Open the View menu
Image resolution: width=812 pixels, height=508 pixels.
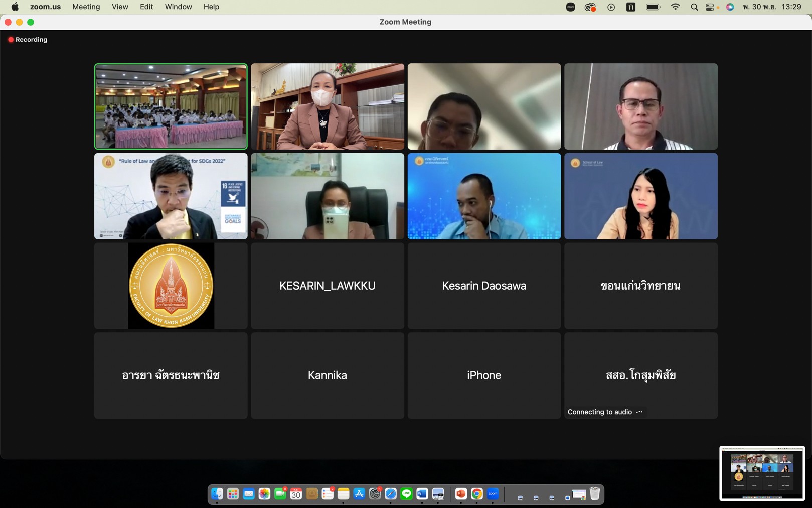pos(120,7)
